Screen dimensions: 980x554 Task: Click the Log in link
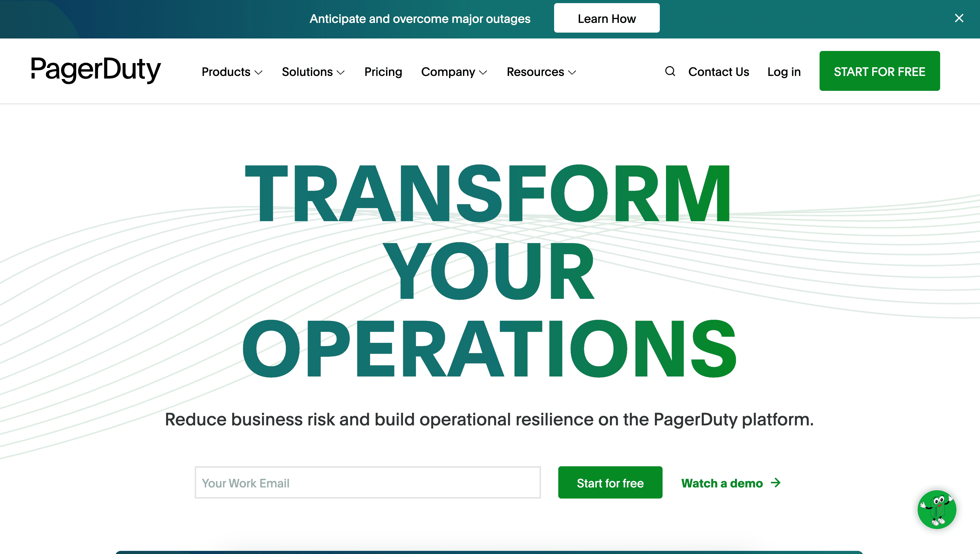tap(784, 72)
